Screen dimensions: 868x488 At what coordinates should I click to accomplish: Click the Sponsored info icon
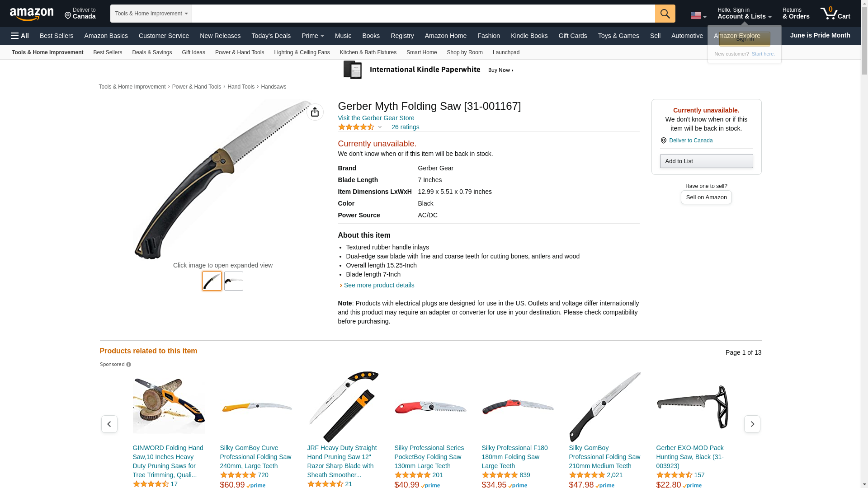click(129, 365)
